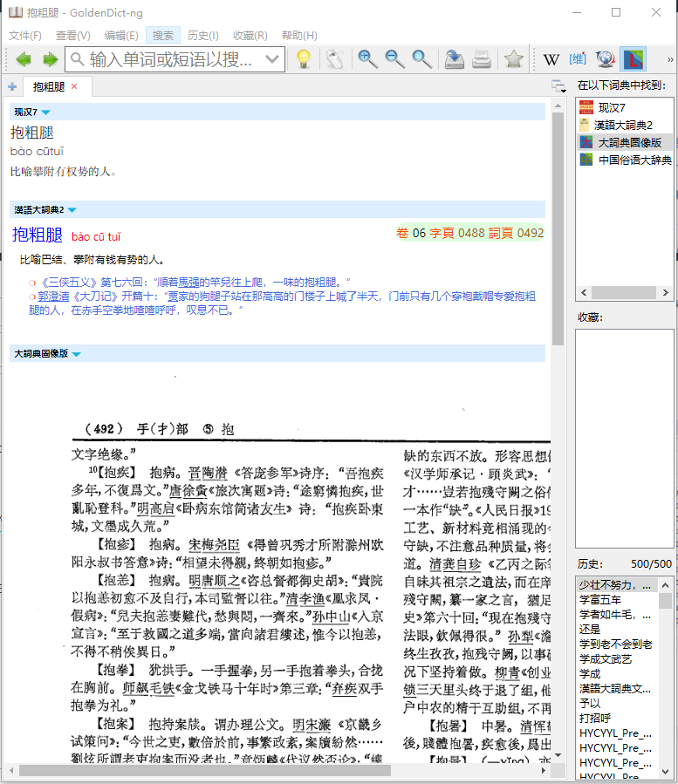Viewport: 678px width, 784px height.
Task: Jump to 大詞典圖像版 in the dictionaries list
Action: (x=623, y=142)
